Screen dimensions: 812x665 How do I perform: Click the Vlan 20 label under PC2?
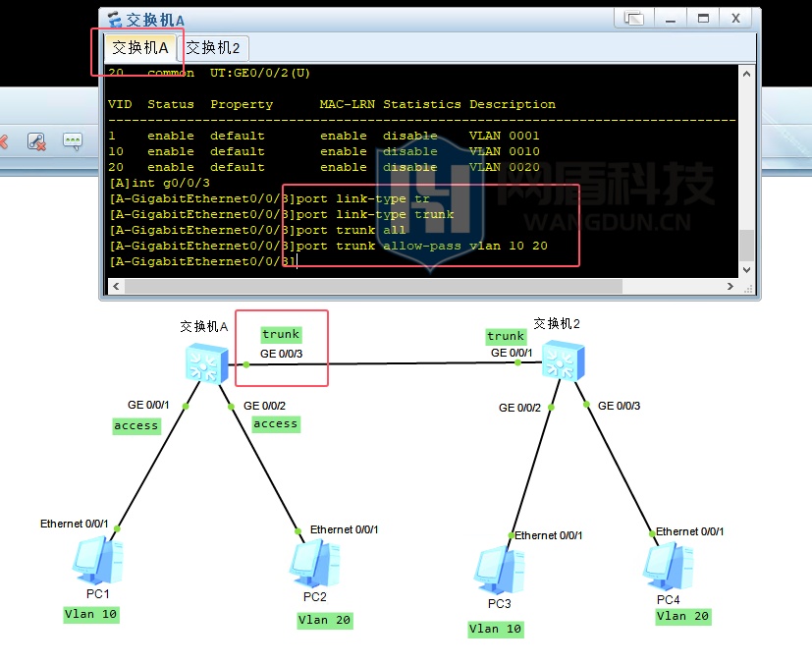[x=325, y=621]
